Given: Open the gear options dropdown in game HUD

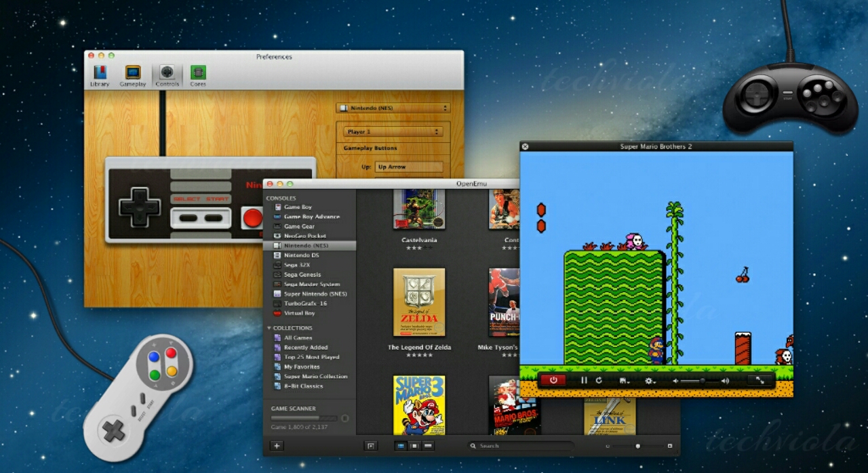Looking at the screenshot, I should (x=650, y=381).
